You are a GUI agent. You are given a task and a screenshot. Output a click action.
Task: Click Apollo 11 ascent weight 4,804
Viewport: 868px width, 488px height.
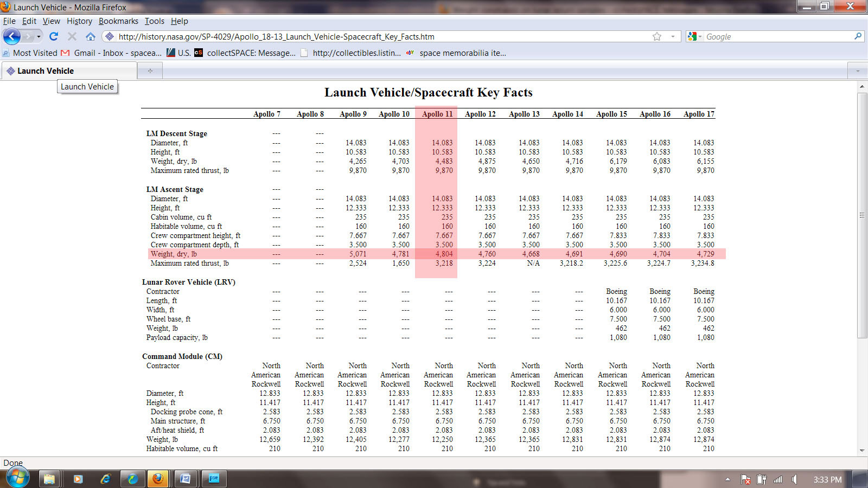444,254
